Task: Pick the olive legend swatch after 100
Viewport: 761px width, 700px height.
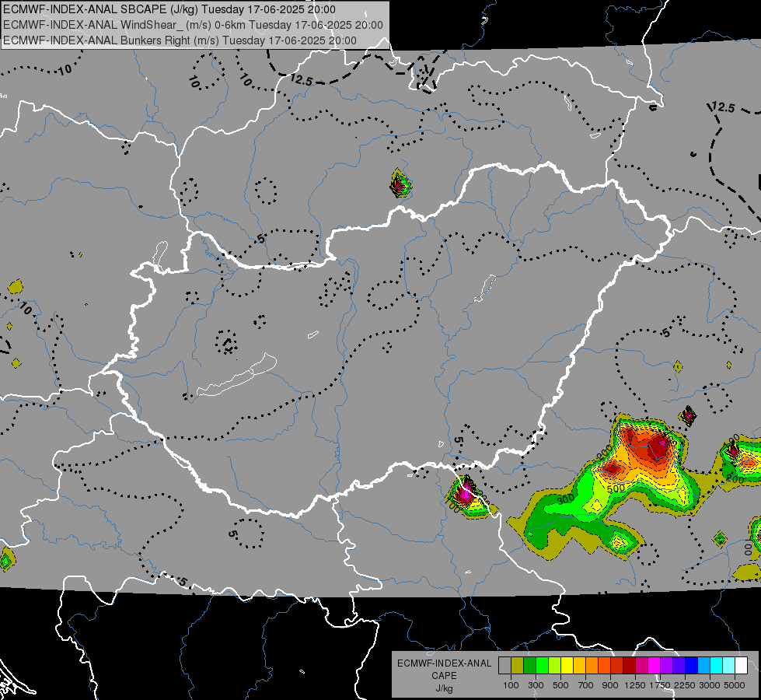Action: [518, 666]
